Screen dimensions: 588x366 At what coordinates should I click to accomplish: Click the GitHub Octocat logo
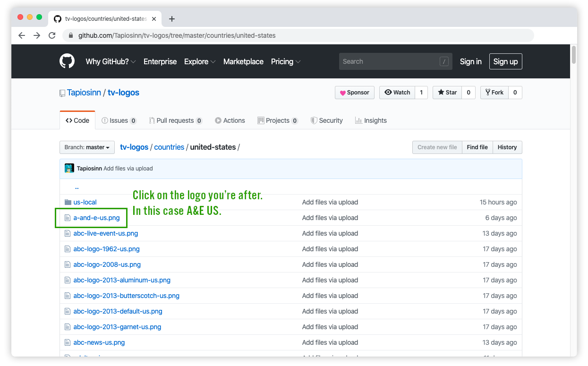67,61
